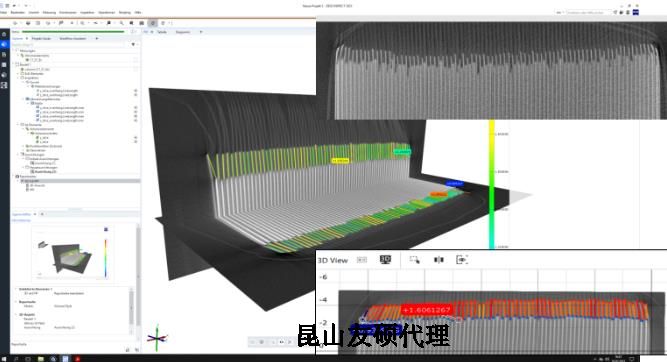This screenshot has height=362, width=667.
Task: Switch to the Tabelle tab
Action: [162, 32]
